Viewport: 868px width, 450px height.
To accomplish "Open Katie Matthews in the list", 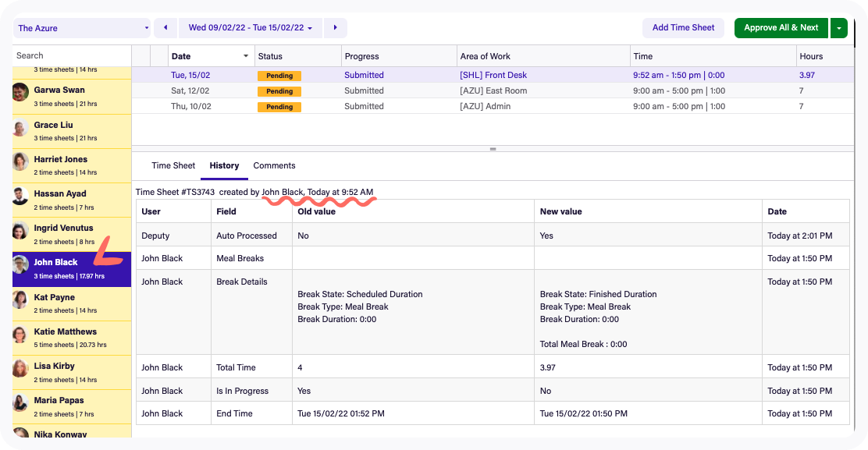I will (72, 338).
